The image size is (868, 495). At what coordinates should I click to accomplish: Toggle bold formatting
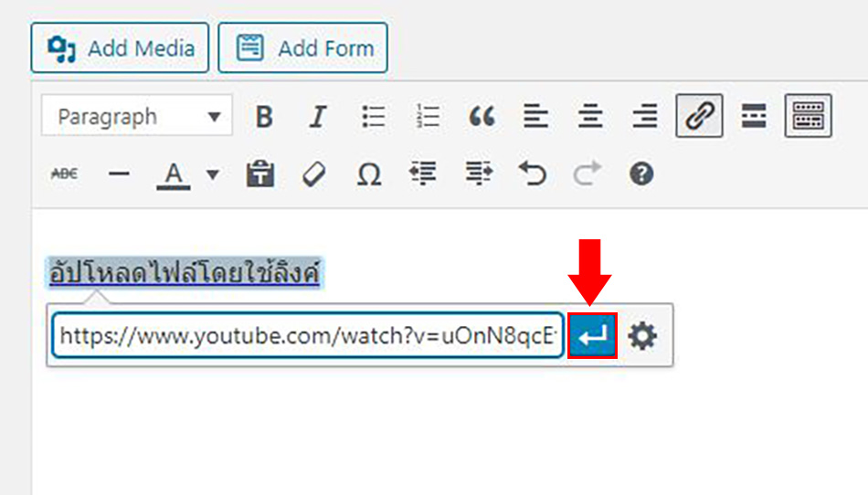pyautogui.click(x=264, y=116)
